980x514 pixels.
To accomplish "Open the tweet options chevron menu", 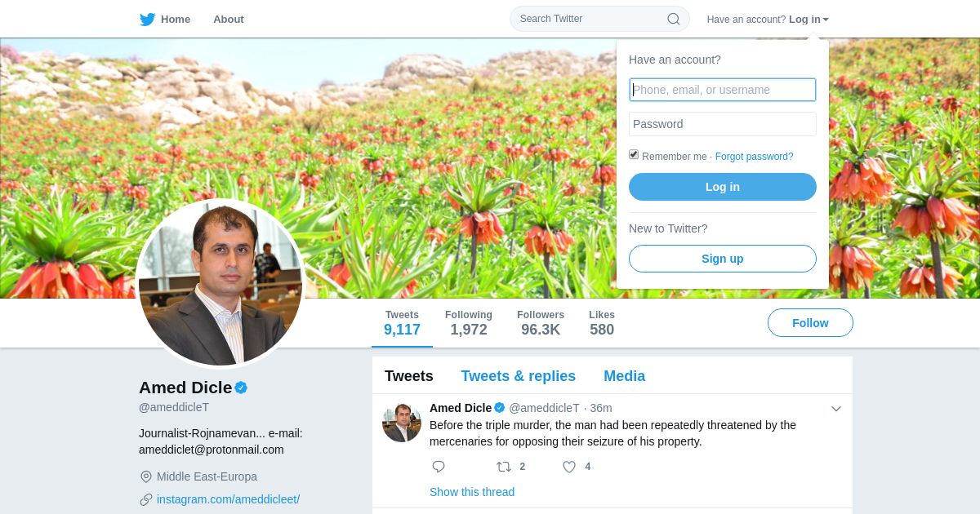I will pos(836,409).
